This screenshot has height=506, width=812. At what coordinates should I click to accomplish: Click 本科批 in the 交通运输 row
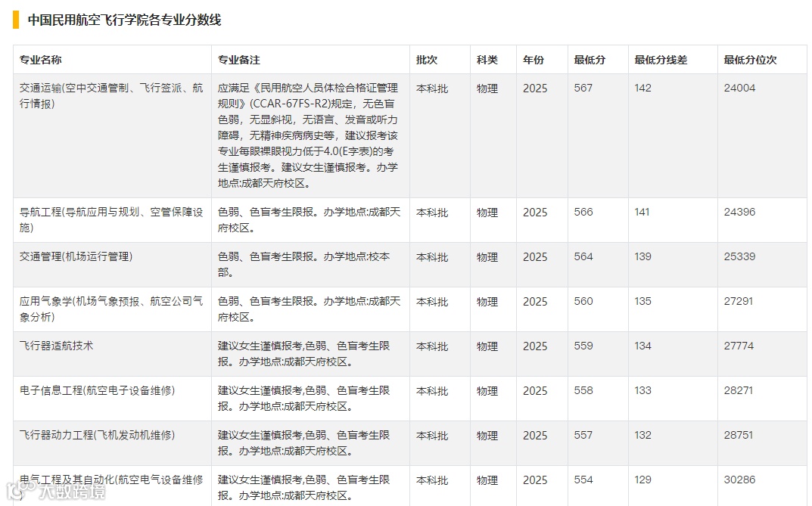(x=432, y=88)
